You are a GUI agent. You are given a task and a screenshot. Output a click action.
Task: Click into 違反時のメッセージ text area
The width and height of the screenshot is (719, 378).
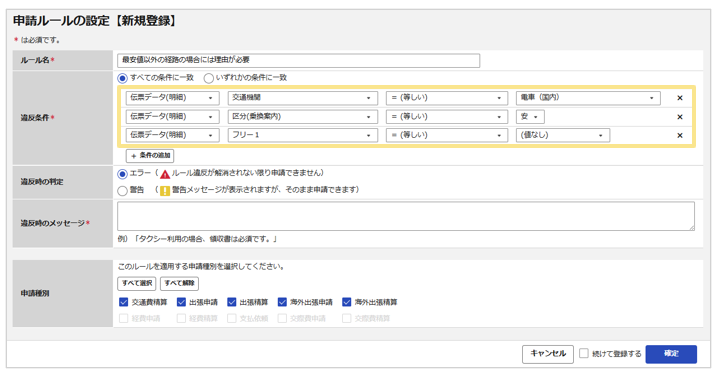(406, 216)
